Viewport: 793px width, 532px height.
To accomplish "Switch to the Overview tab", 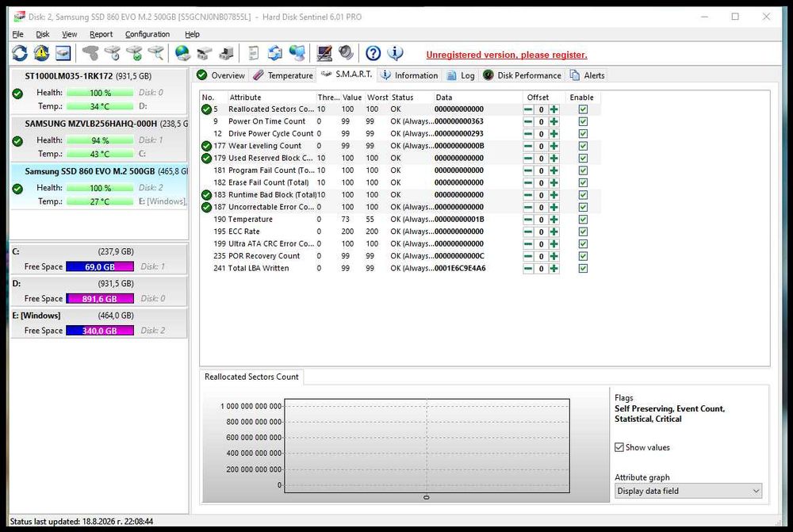I will [x=220, y=75].
